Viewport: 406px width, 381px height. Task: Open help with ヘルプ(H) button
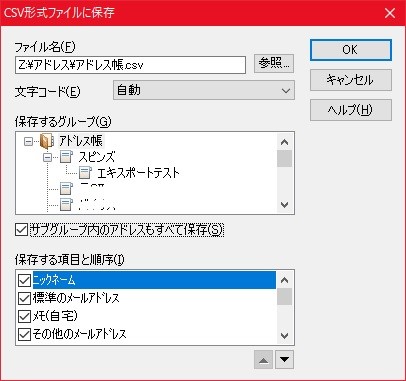pos(351,110)
